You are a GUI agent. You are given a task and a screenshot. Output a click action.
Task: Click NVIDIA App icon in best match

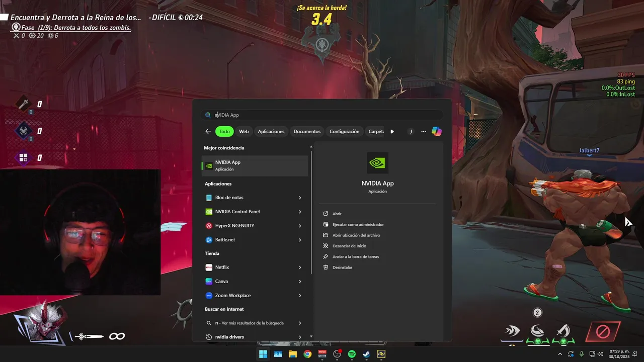[209, 166]
